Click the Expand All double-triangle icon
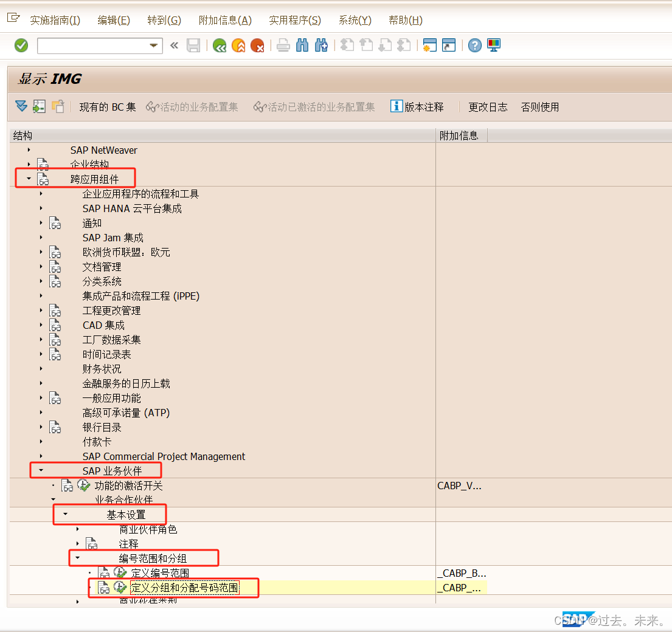The width and height of the screenshot is (672, 632). (x=21, y=106)
